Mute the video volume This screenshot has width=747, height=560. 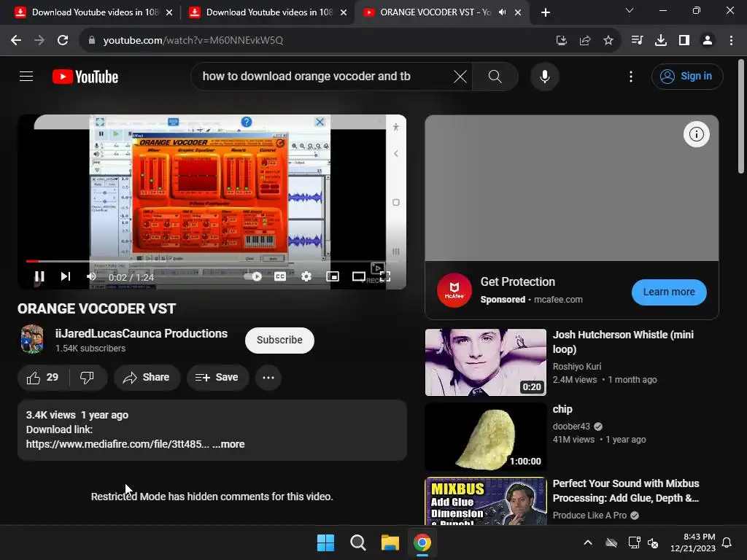tap(91, 276)
